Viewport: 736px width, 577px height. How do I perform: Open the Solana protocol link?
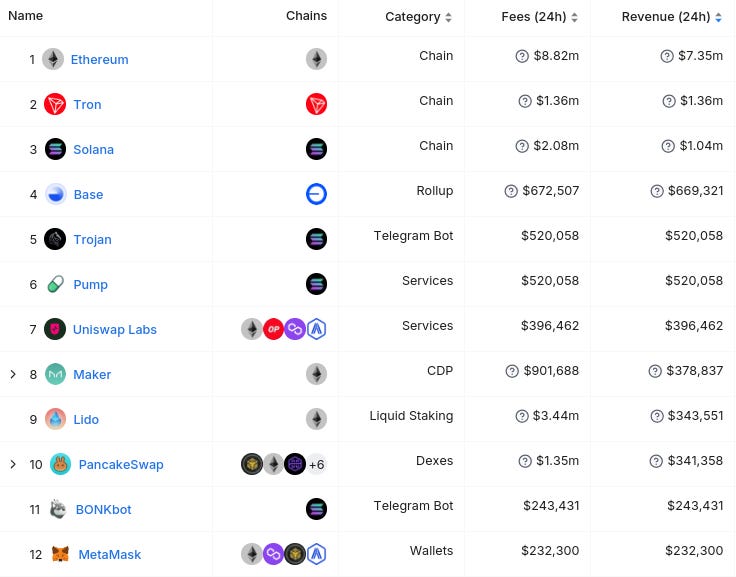(93, 149)
